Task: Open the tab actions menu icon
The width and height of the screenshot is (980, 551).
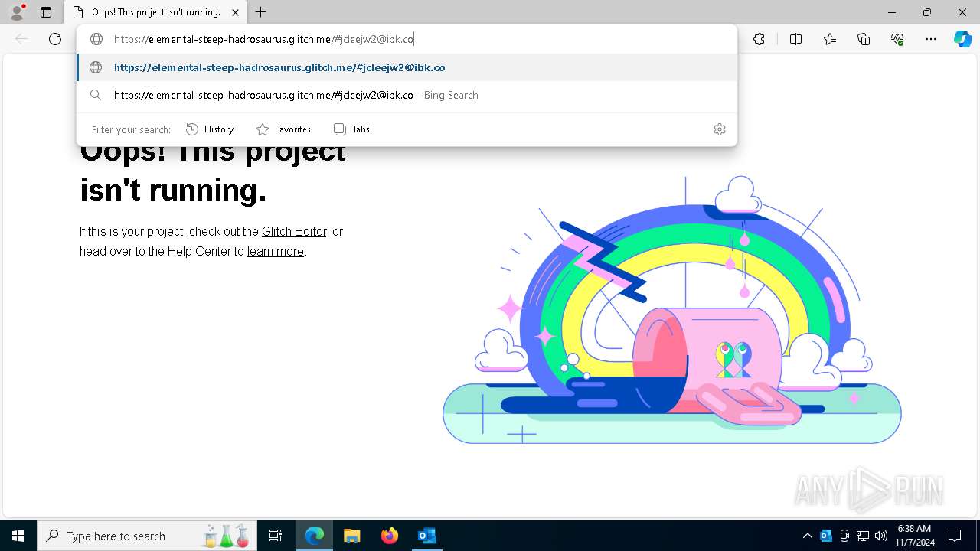Action: click(x=46, y=12)
